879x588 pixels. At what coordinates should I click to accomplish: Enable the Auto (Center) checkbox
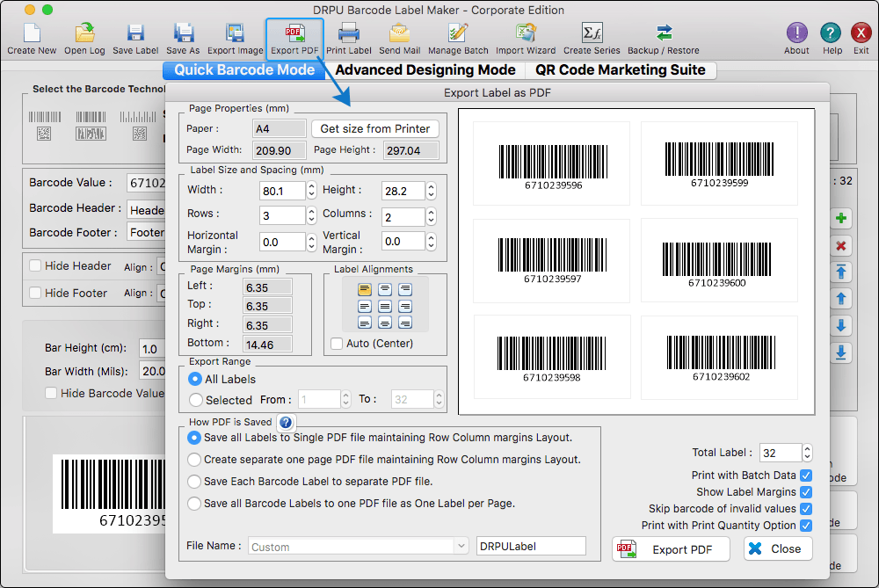(337, 343)
